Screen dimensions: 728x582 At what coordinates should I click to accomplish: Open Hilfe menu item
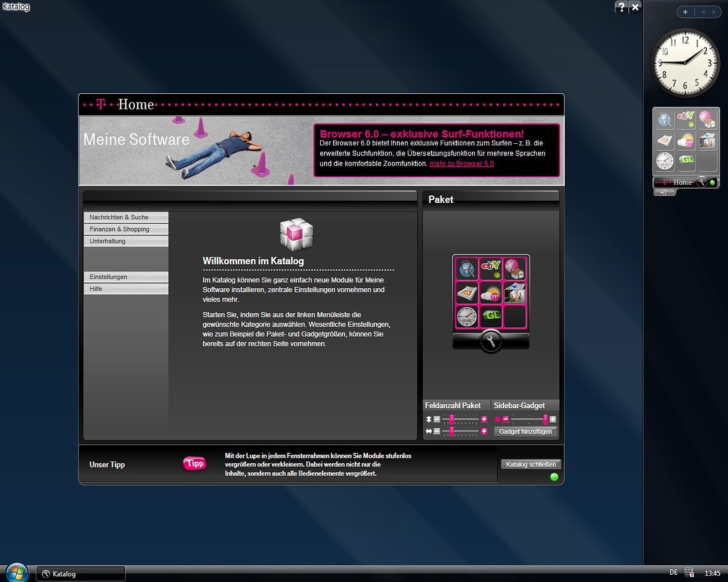126,289
